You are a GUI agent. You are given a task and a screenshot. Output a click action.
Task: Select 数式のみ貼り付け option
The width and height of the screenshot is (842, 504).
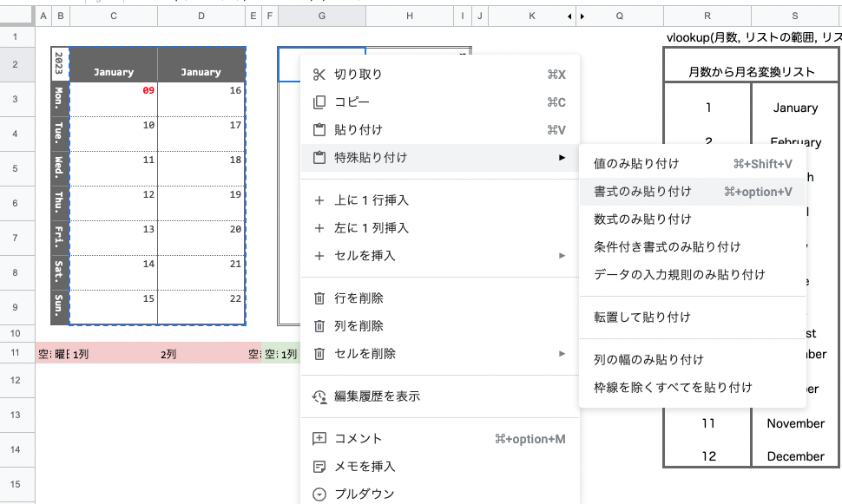(x=693, y=219)
